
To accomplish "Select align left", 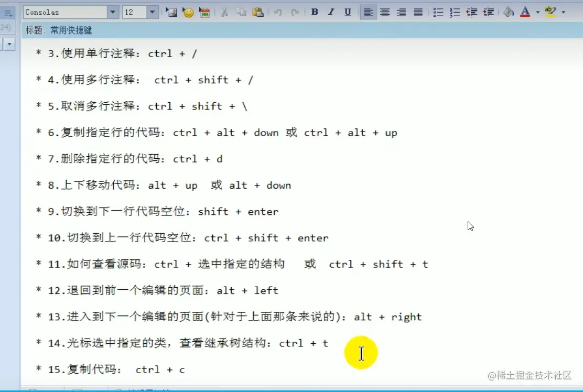I will [368, 12].
